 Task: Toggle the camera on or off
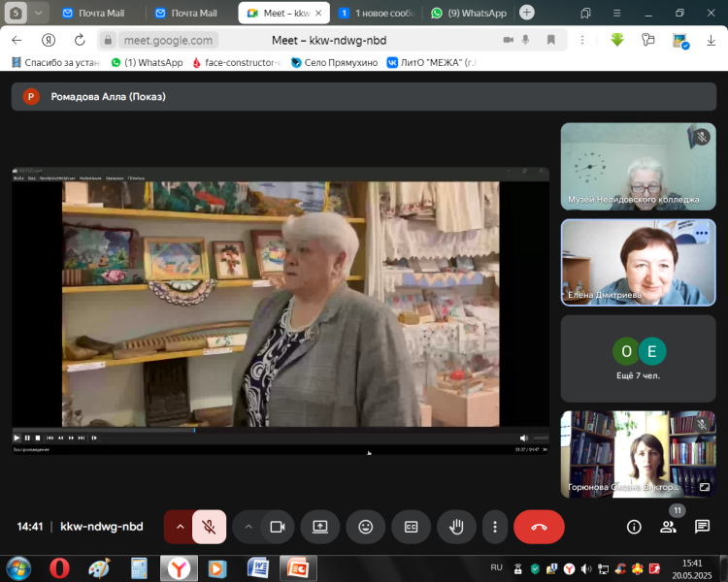click(277, 527)
